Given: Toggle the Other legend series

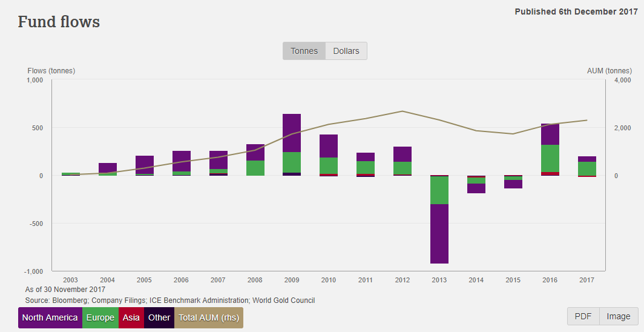Looking at the screenshot, I should 159,317.
